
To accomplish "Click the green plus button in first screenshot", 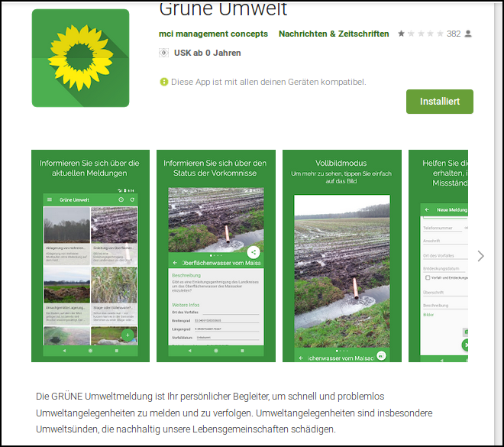I will pyautogui.click(x=128, y=335).
